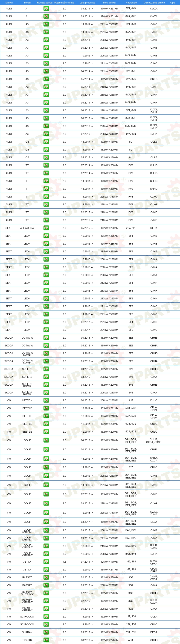180x644 pixels.
Task: Click fuel icon in AUDI A1 8XA, 8XF row
Action: (x=46, y=16)
